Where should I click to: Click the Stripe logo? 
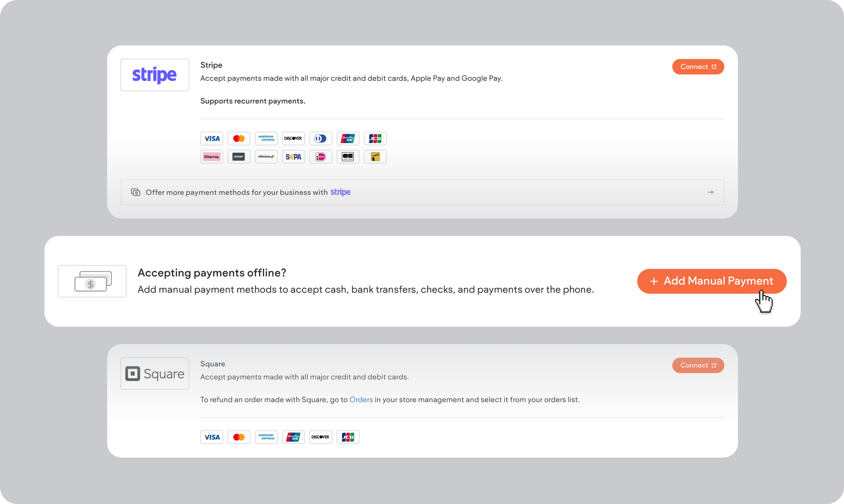coord(155,75)
